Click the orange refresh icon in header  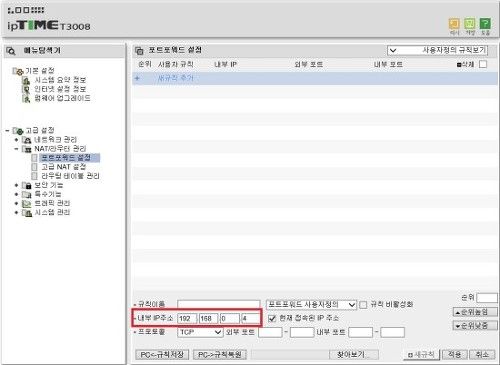pos(454,23)
